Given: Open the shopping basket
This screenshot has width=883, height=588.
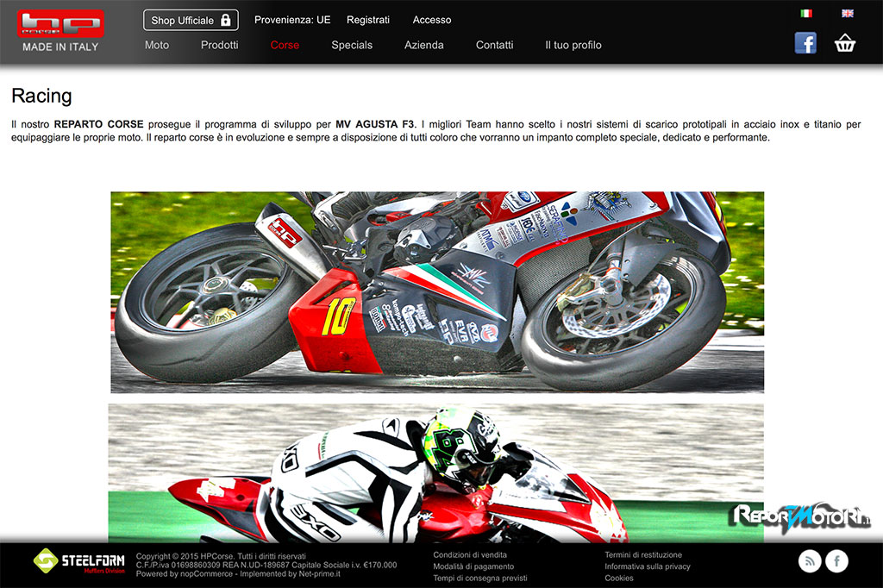Looking at the screenshot, I should point(845,43).
